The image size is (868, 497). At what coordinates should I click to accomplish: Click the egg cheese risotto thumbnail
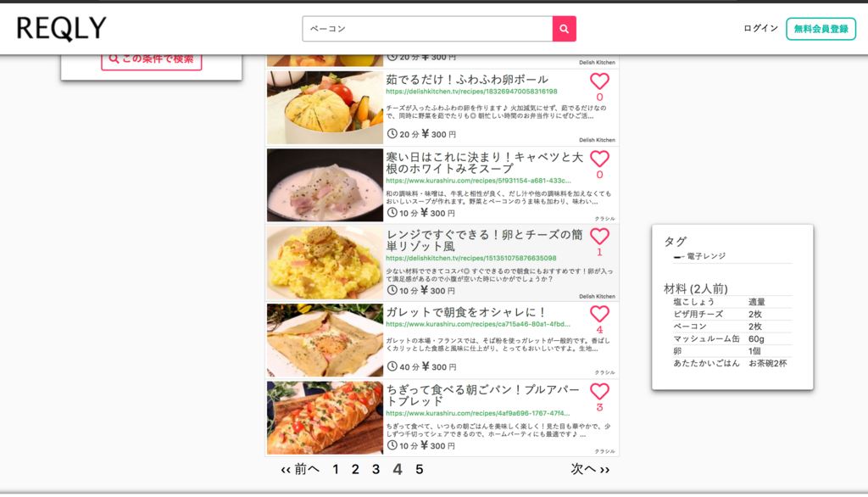point(325,263)
